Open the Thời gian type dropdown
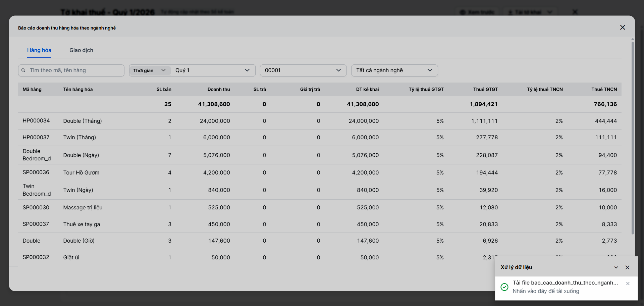 point(150,70)
